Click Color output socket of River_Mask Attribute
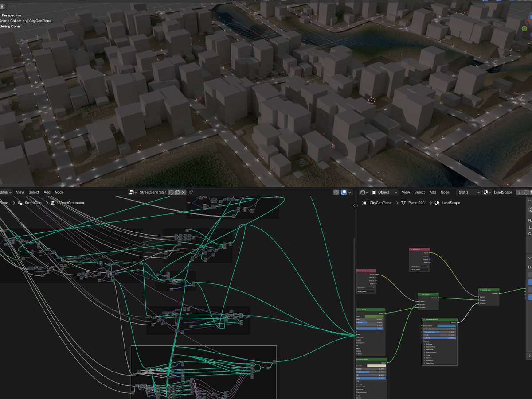This screenshot has width=532, height=399. coord(430,253)
